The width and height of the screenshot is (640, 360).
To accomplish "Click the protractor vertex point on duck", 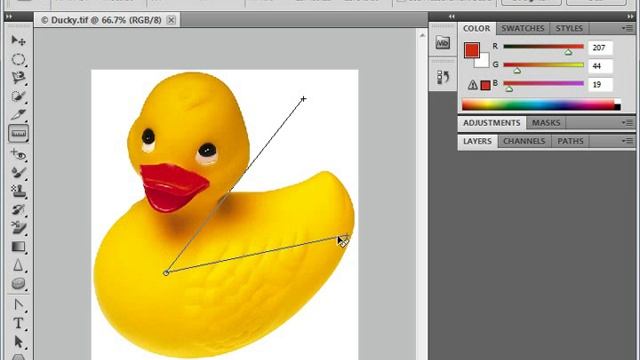I will tap(166, 273).
